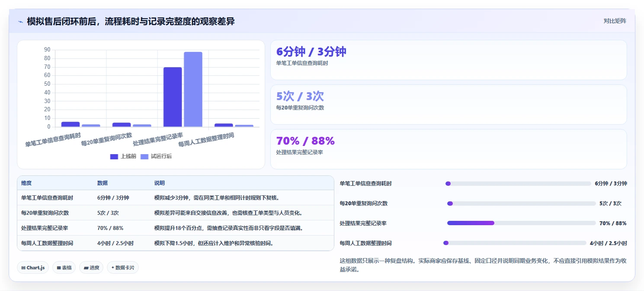Viewport: 644px width, 291px height.
Task: Click the pulse icon before the page title
Action: point(20,22)
